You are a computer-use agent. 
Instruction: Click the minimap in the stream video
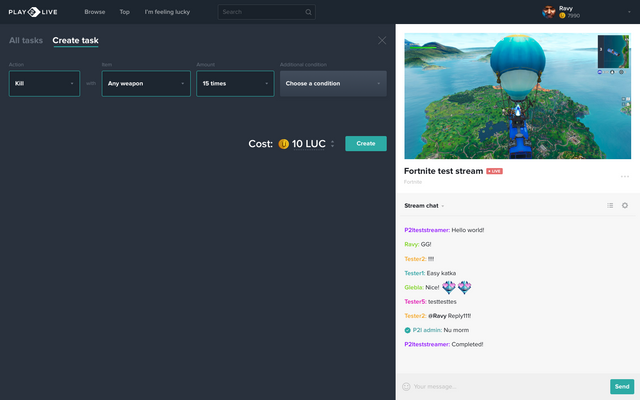click(613, 51)
